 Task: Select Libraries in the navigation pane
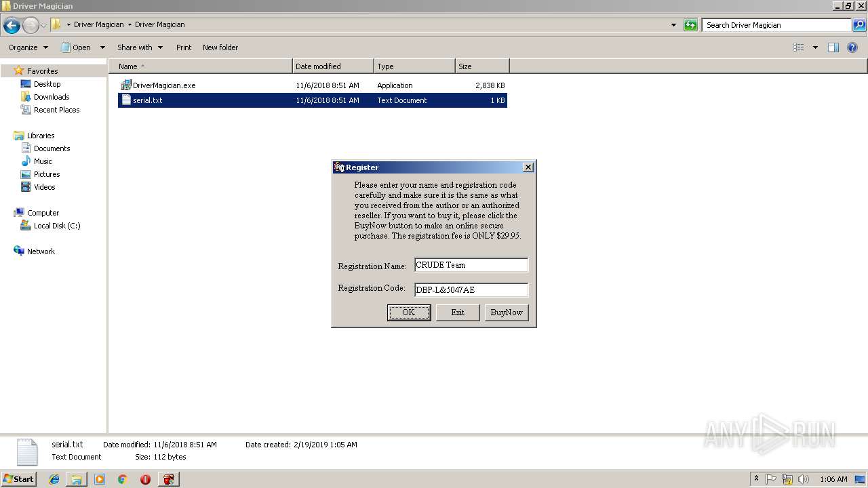pyautogui.click(x=40, y=136)
